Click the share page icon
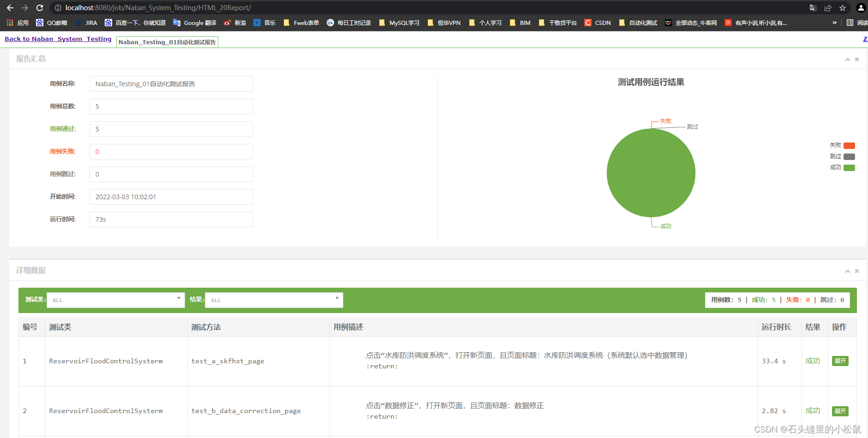Screen dimensions: 868x438 [828, 8]
